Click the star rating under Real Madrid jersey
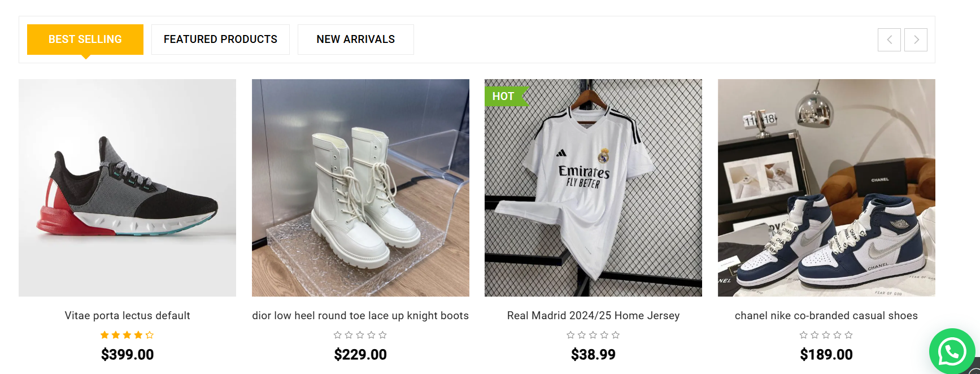The height and width of the screenshot is (374, 980). [x=593, y=335]
